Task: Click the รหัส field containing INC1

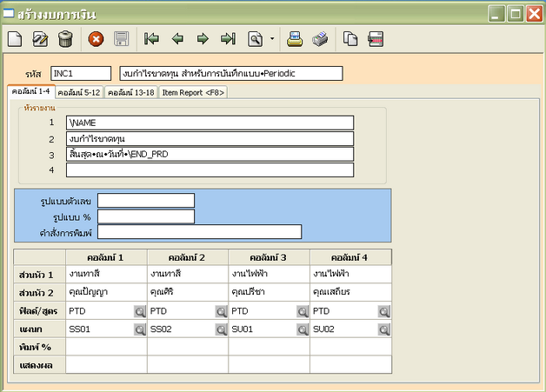Action: [80, 73]
